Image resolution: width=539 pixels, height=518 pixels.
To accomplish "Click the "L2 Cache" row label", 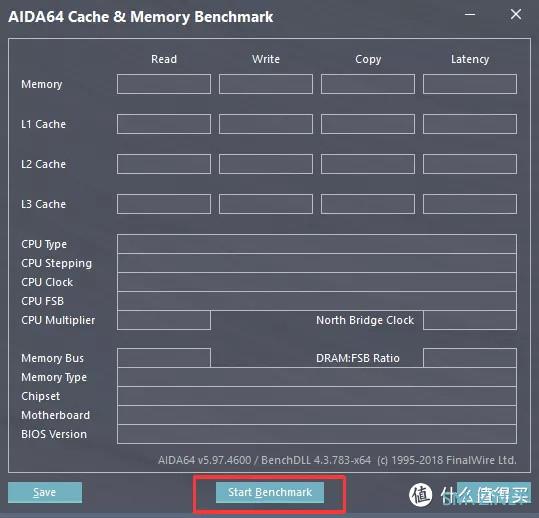I will point(43,164).
